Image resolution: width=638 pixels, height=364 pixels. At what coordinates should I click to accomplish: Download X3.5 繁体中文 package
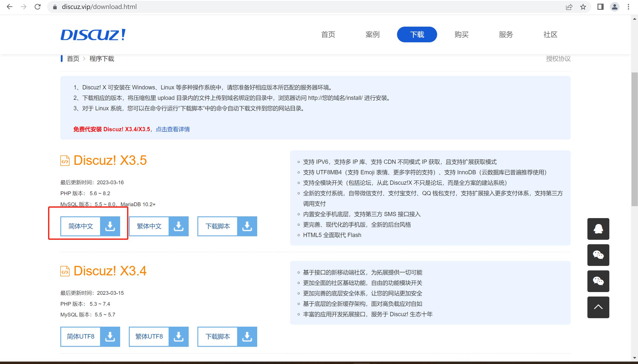(159, 226)
